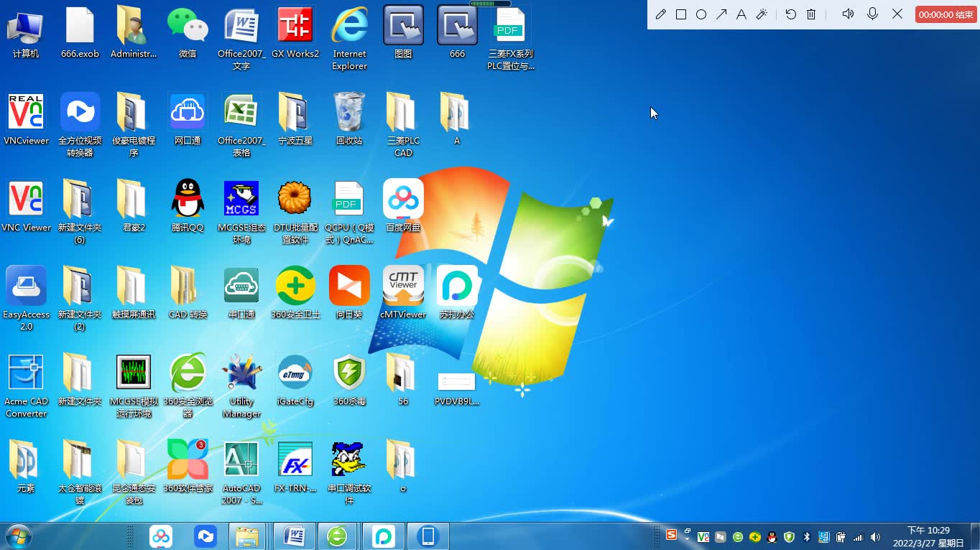The width and height of the screenshot is (980, 550).
Task: Open the 触摸屏通讯 folder
Action: [x=134, y=293]
